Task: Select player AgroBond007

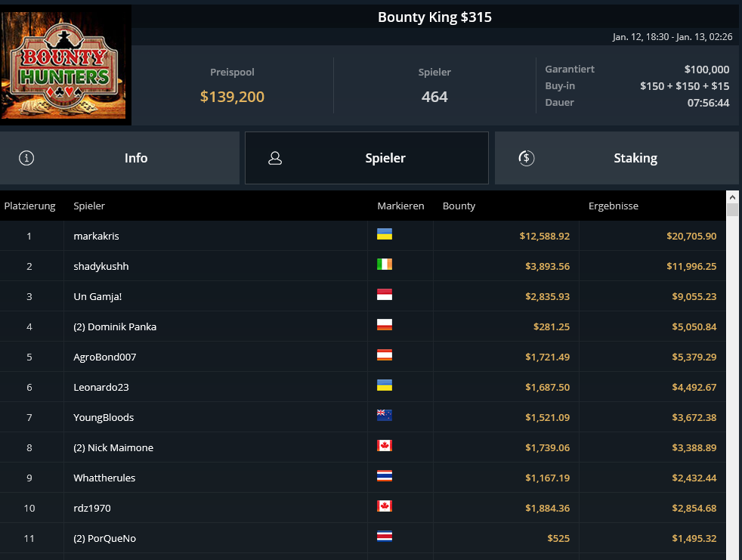Action: click(104, 357)
